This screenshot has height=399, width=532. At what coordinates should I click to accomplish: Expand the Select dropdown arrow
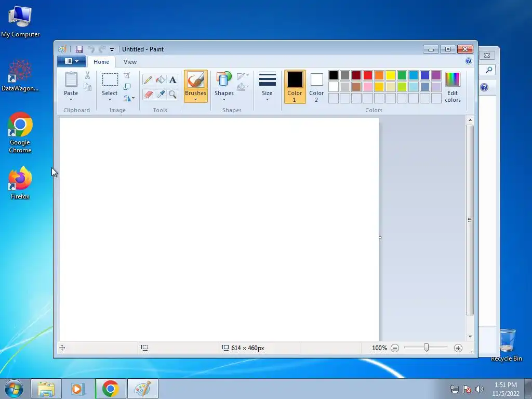point(110,99)
